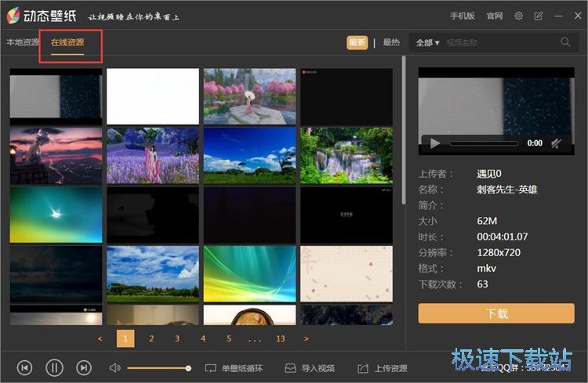Go to next page arrow in pagination
588x383 pixels.
click(306, 338)
